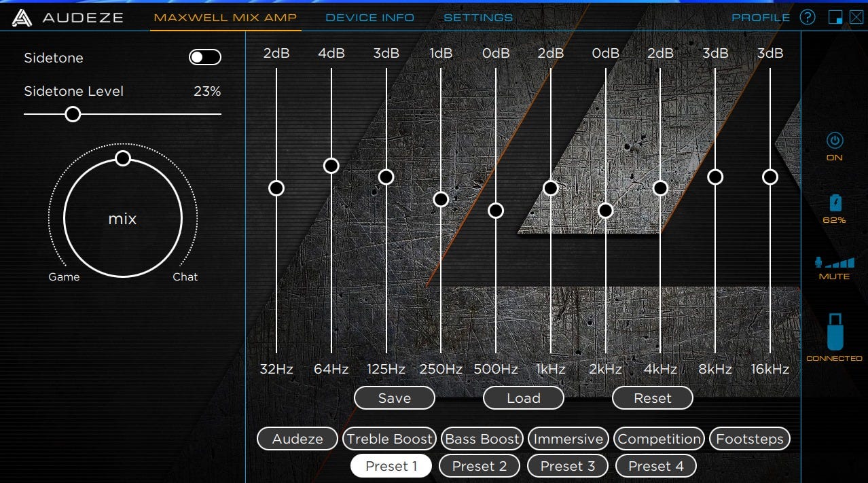Click the PROFILE option in the top bar

coord(761,18)
